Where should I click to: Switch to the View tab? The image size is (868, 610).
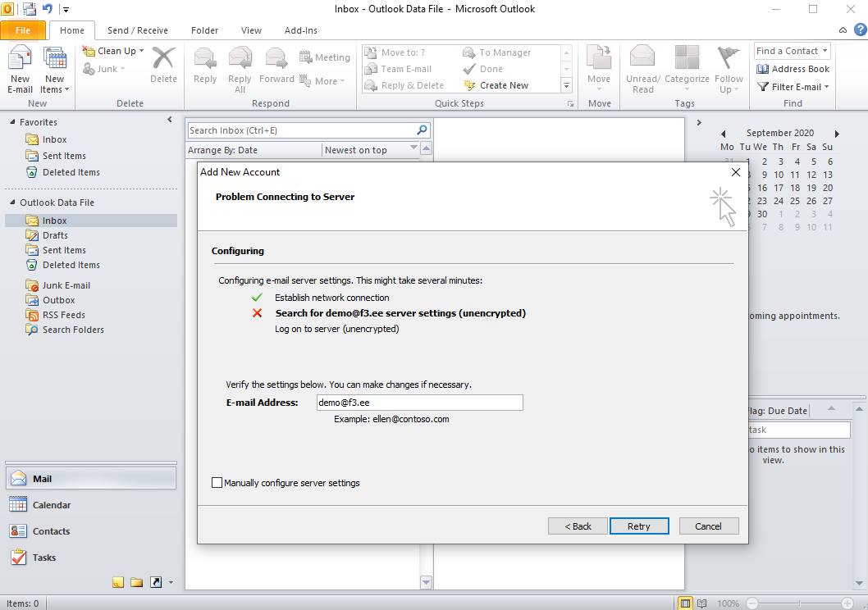tap(251, 30)
